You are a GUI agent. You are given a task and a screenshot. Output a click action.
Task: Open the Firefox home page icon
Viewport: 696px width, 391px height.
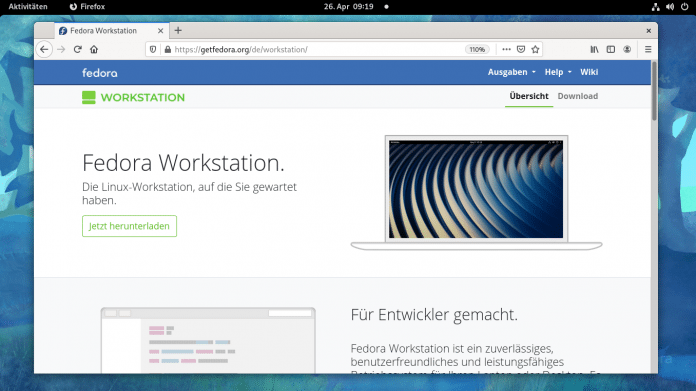pos(94,49)
